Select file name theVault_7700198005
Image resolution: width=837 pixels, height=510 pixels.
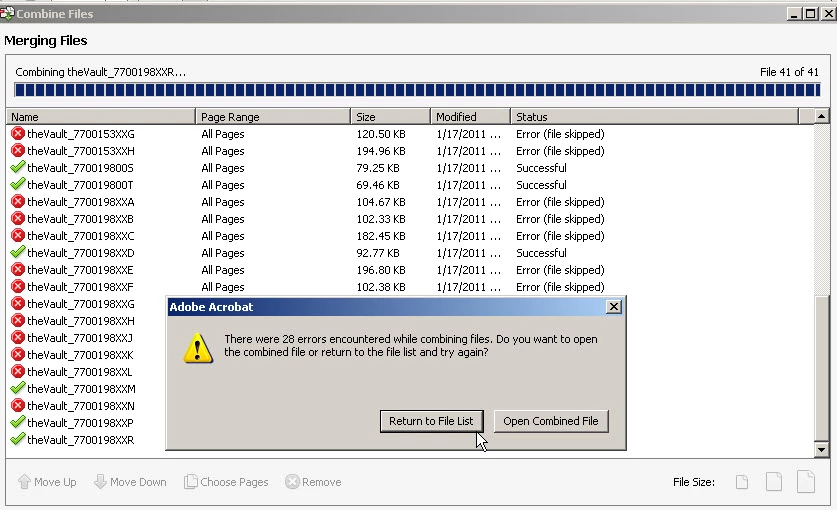point(80,168)
